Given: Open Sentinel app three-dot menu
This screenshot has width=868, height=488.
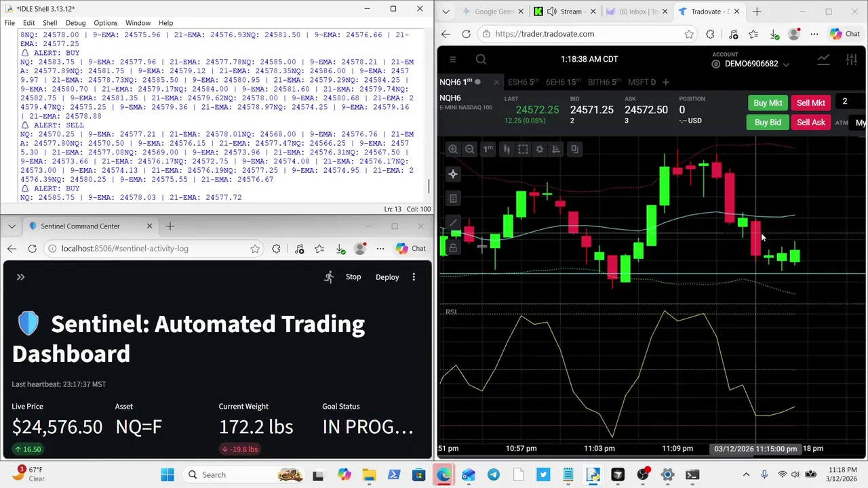Looking at the screenshot, I should coord(414,277).
